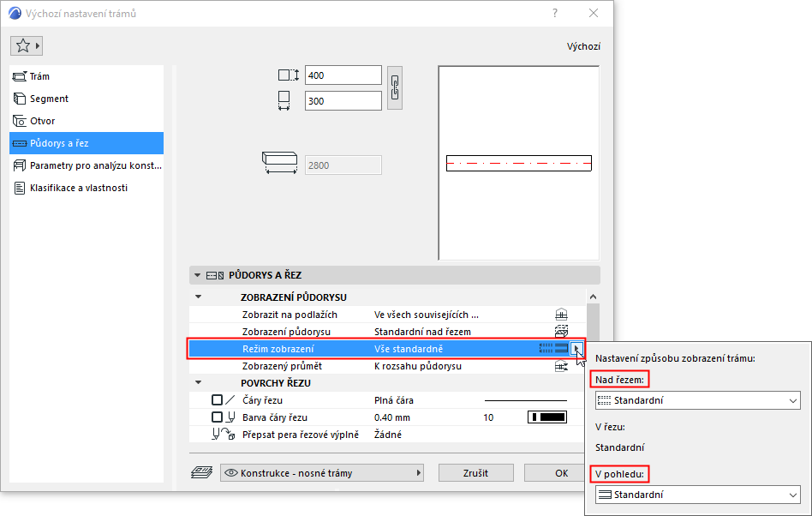The image size is (812, 516).
Task: Click the pen number 10
Action: [488, 417]
